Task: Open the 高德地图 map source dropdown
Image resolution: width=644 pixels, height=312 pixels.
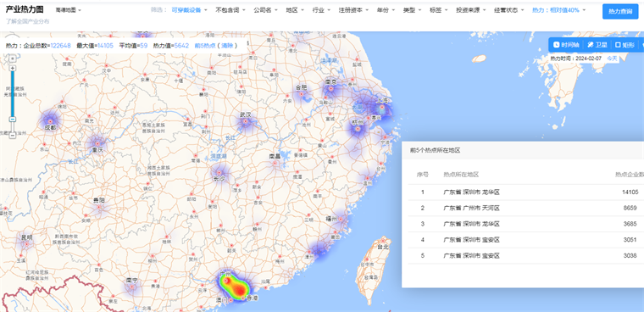Action: (68, 10)
